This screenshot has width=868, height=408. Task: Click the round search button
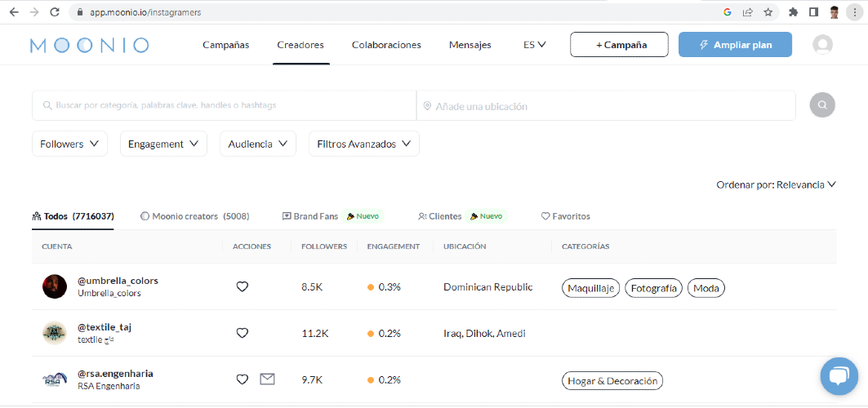click(x=822, y=105)
